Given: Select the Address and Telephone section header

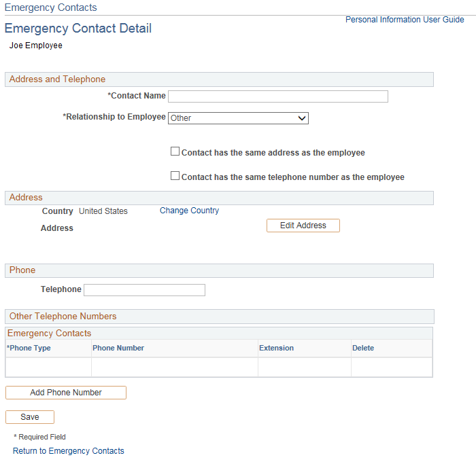Looking at the screenshot, I should [58, 79].
